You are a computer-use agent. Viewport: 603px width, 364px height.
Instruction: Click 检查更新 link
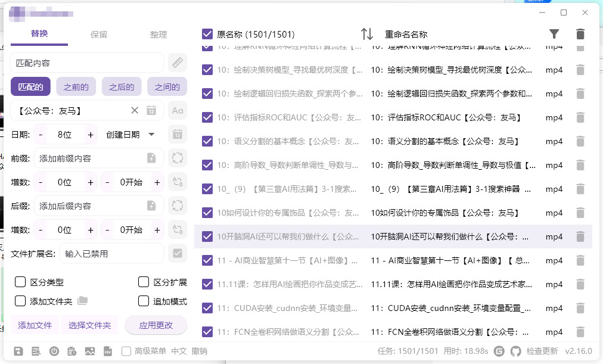[542, 351]
